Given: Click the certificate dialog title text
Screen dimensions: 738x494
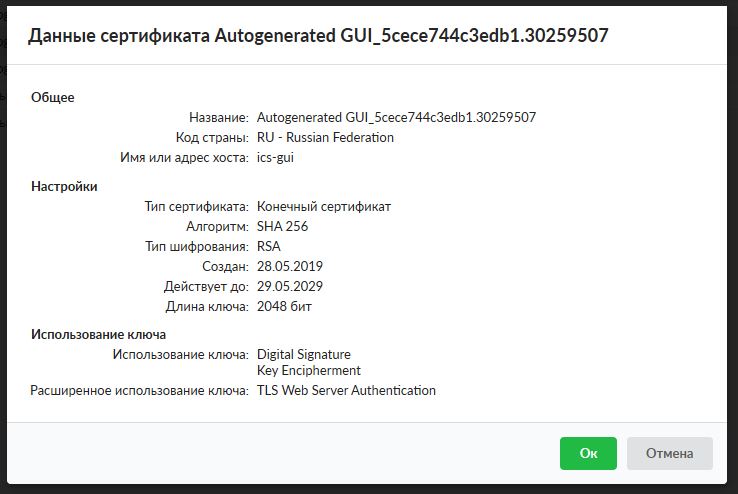Looking at the screenshot, I should click(318, 36).
